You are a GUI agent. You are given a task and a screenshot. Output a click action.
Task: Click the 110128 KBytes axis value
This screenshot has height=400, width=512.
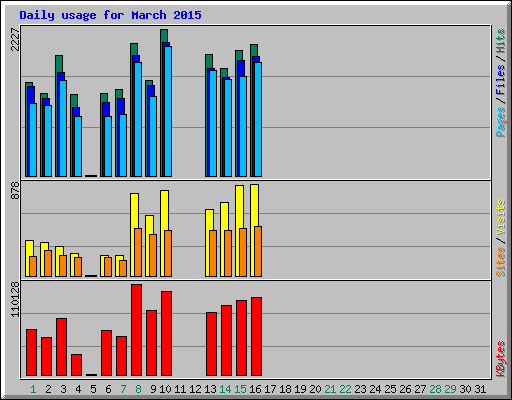click(15, 299)
